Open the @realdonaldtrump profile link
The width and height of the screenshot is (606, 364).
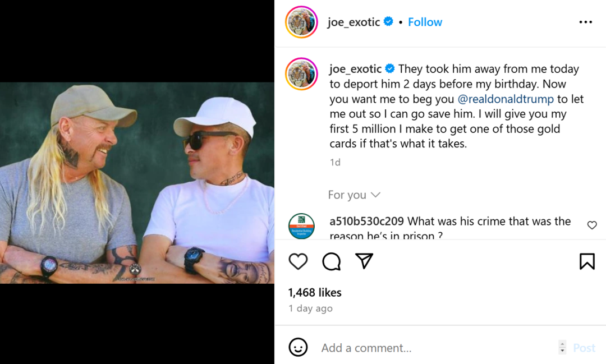coord(506,99)
